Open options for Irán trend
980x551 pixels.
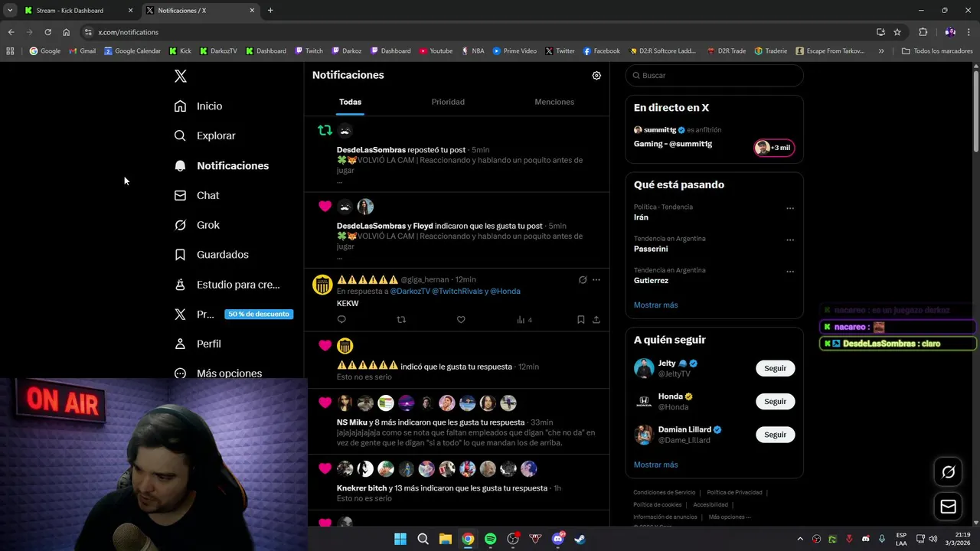tap(790, 208)
